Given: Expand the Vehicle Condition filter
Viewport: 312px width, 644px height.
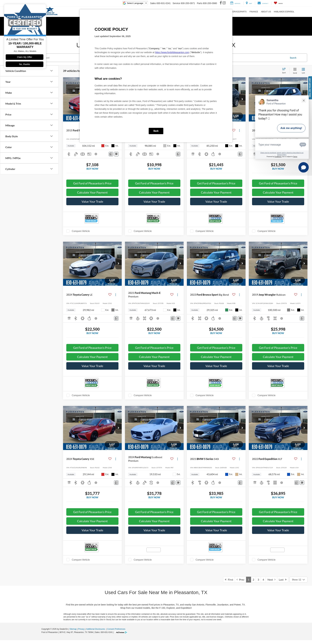Looking at the screenshot, I should [x=29, y=71].
